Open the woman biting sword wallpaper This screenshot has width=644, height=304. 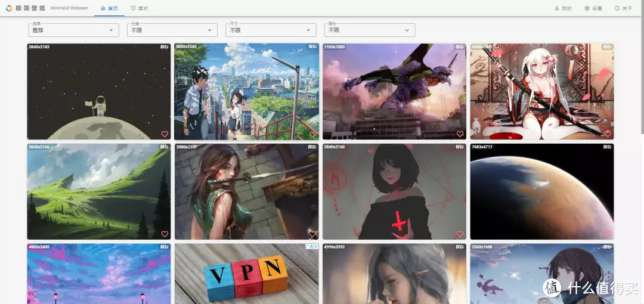246,191
